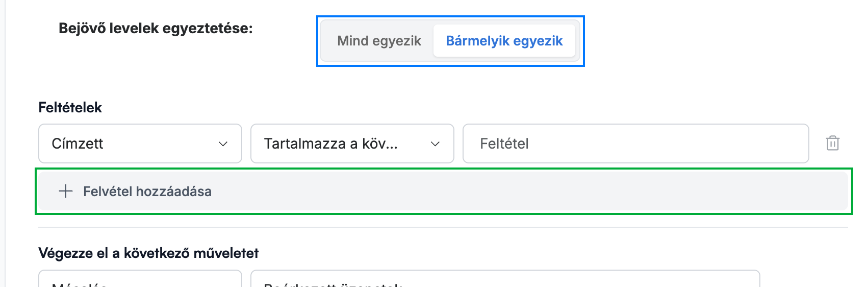This screenshot has width=868, height=287.
Task: Open the partially visible Másolás action dropdown
Action: [x=140, y=279]
